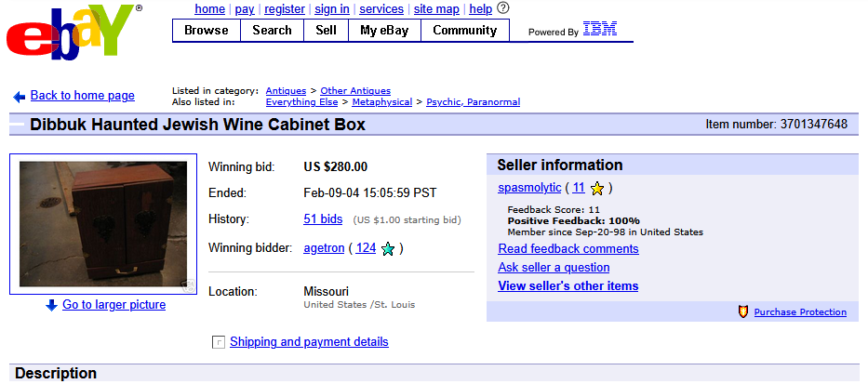The image size is (868, 384).
Task: Click the down arrow below the picture
Action: click(x=51, y=305)
